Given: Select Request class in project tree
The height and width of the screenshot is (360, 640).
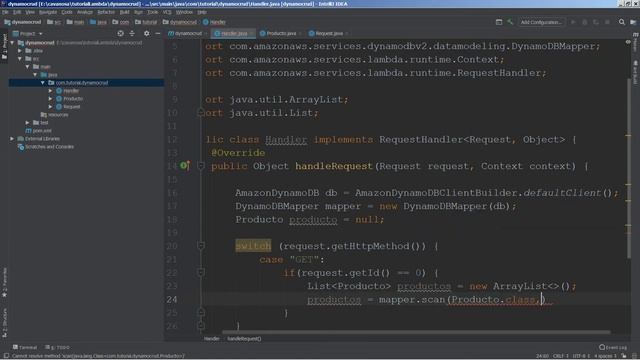Looking at the screenshot, I should pyautogui.click(x=68, y=107).
